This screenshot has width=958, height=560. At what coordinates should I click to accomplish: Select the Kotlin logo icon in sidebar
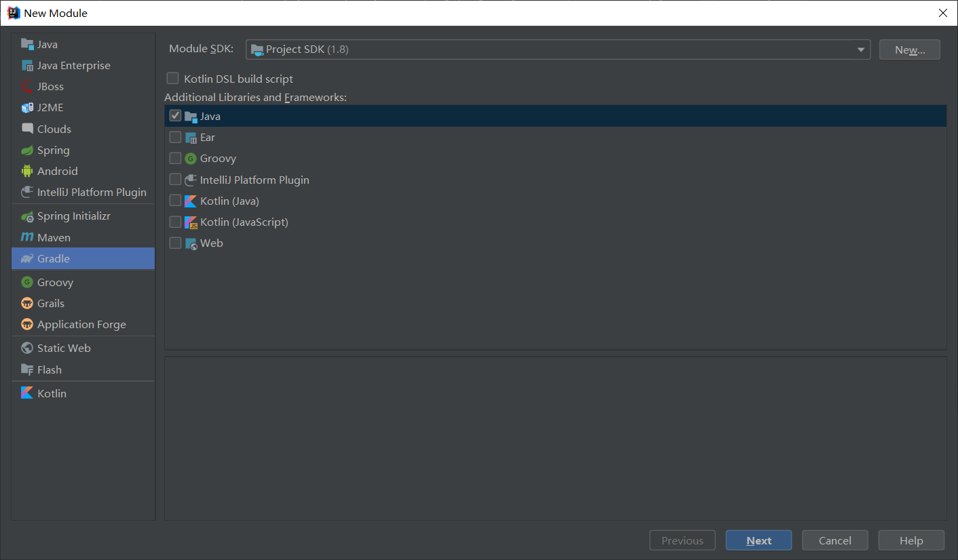(27, 393)
